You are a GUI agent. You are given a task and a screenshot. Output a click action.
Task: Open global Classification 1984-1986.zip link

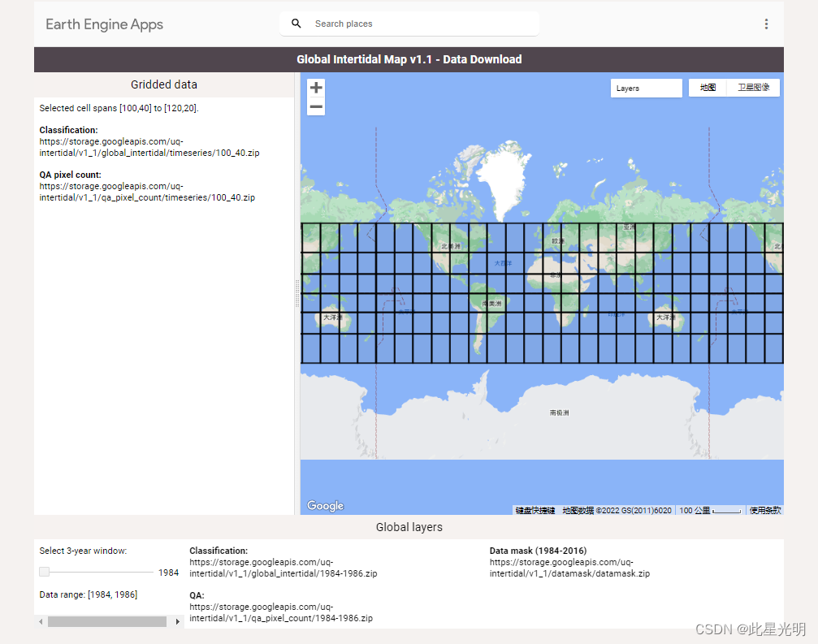283,568
